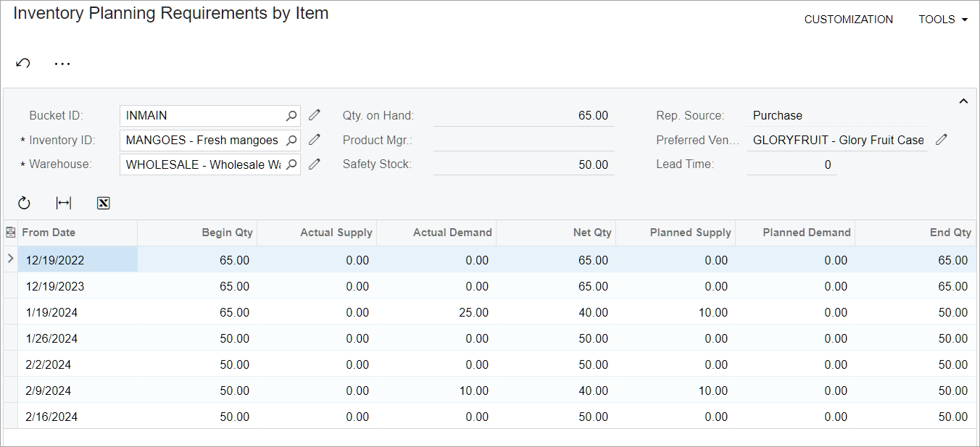Click the Inventory Planning Requirements by Item title

(171, 13)
